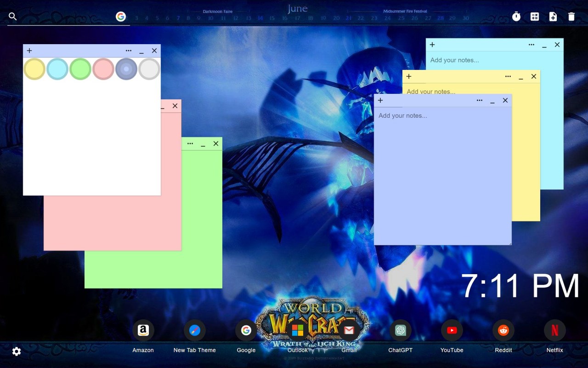The image size is (588, 368).
Task: Click plus icon on white note
Action: tap(29, 51)
